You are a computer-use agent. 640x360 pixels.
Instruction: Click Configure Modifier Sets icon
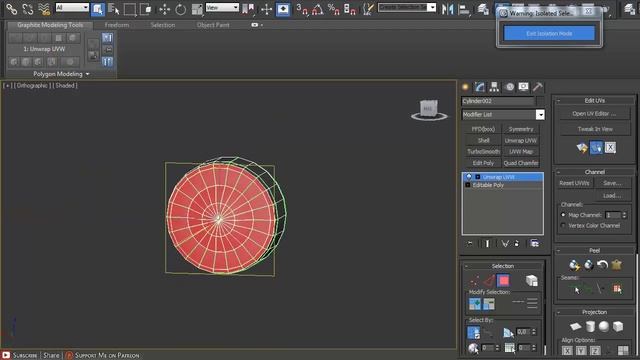pyautogui.click(x=534, y=243)
